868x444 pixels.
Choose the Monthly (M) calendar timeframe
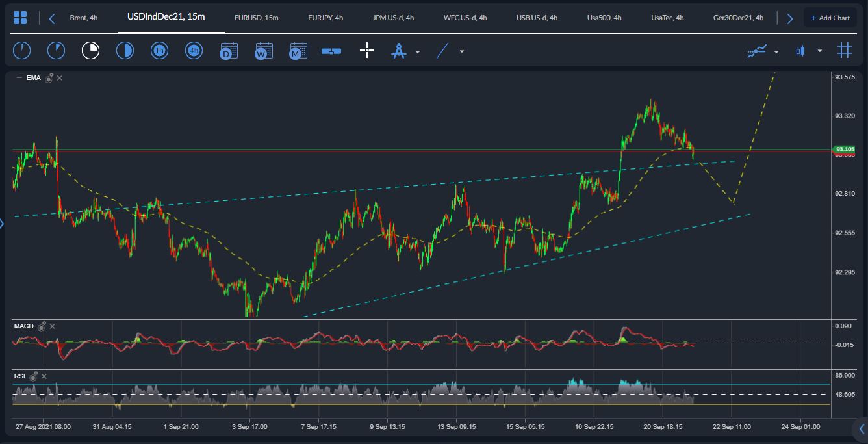pos(298,51)
